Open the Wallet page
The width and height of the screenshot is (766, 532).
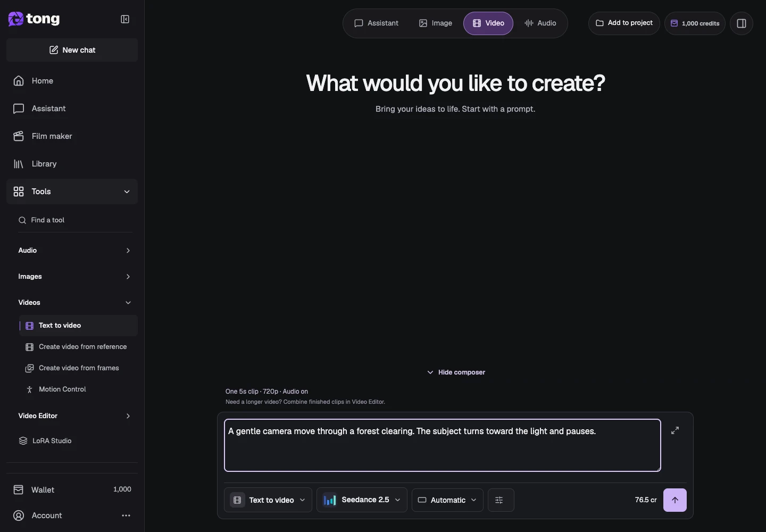tap(72, 489)
